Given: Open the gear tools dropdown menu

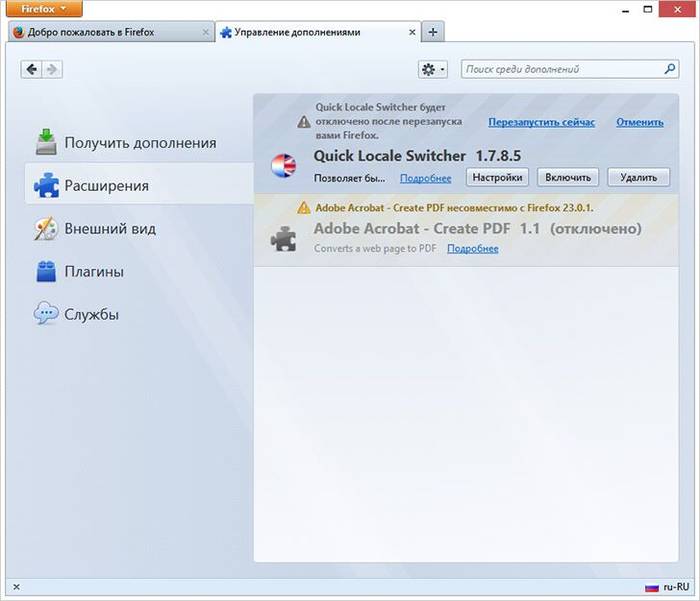Looking at the screenshot, I should [x=432, y=69].
